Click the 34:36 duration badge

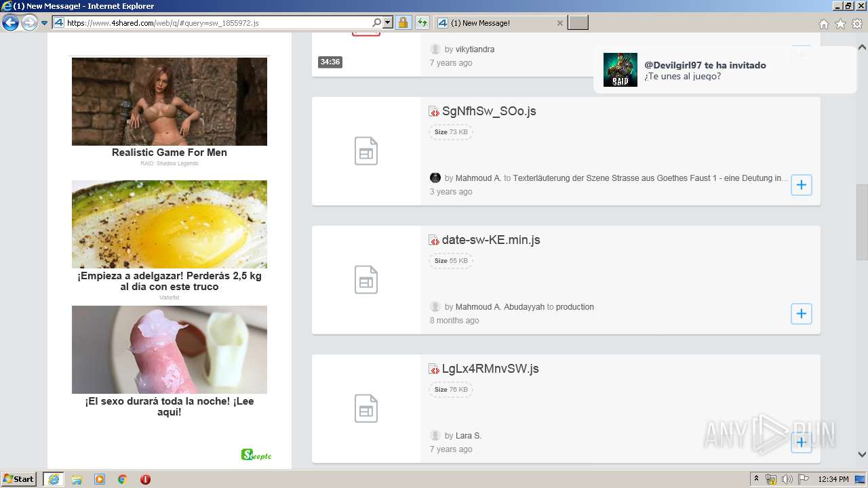point(330,62)
